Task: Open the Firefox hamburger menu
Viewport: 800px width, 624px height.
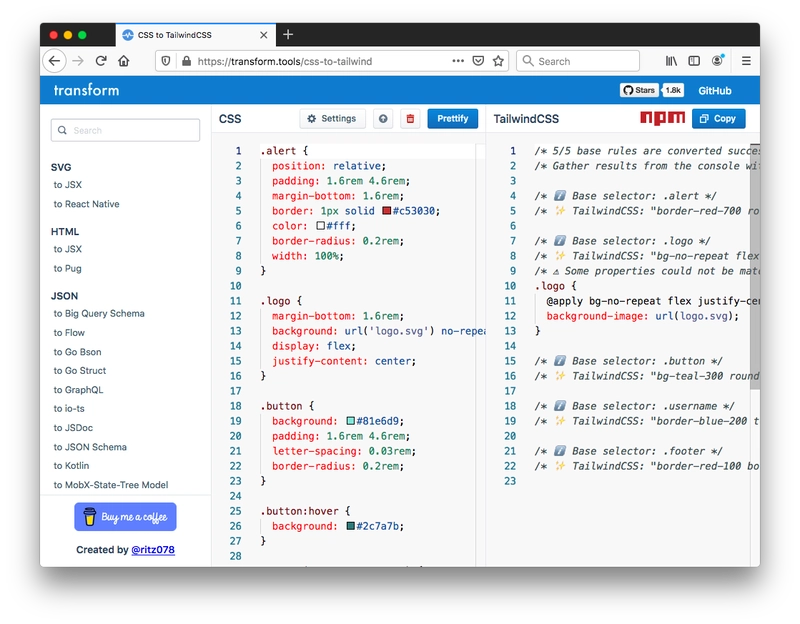Action: [x=746, y=61]
